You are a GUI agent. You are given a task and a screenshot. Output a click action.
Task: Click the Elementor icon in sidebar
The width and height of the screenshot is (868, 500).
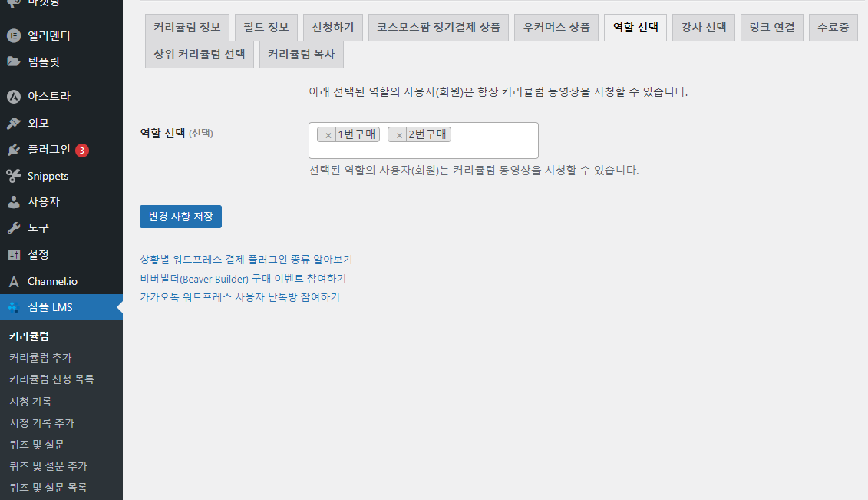pyautogui.click(x=14, y=35)
